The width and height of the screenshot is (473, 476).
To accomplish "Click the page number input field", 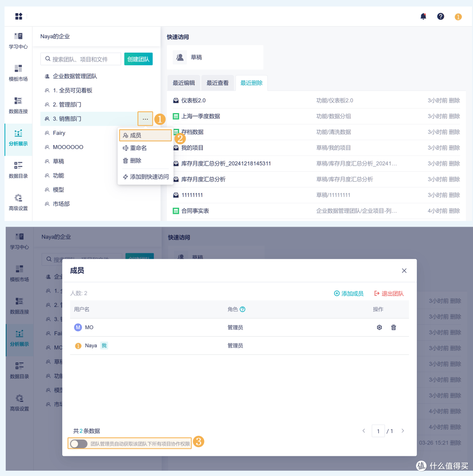I will point(378,431).
